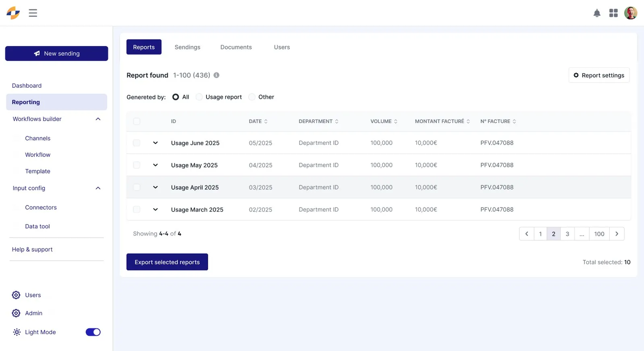Open Reporting in the sidebar

pyautogui.click(x=57, y=102)
